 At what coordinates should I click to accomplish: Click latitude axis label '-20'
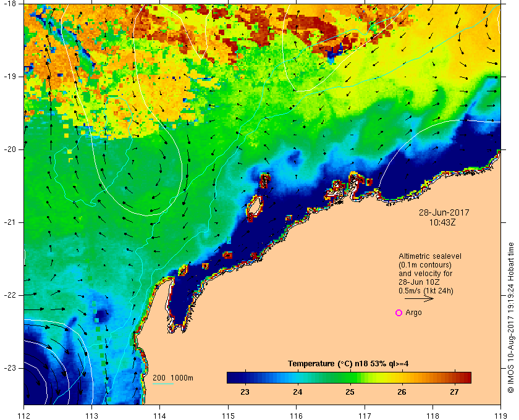pyautogui.click(x=10, y=149)
